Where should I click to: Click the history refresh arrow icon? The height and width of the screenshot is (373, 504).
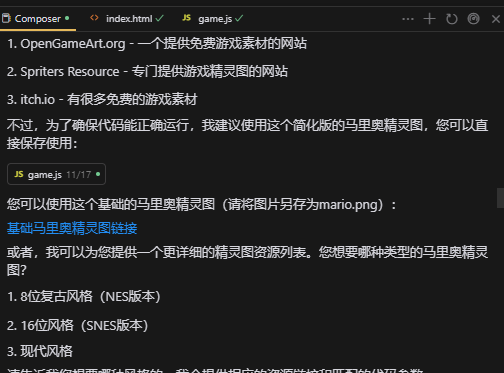[452, 19]
